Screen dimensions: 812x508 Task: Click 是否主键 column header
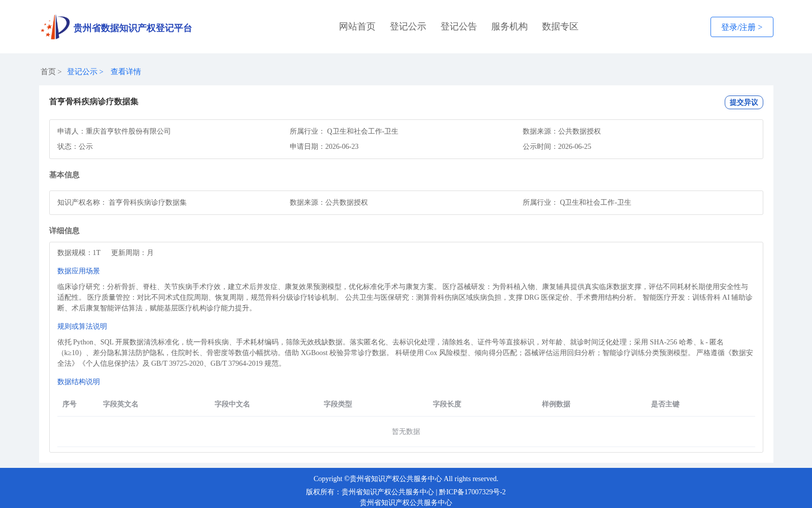pos(665,404)
